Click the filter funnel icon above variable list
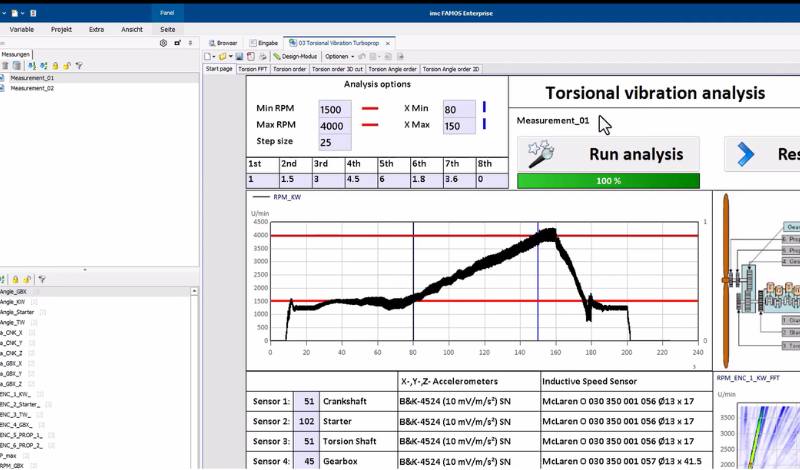This screenshot has height=470, width=800. pyautogui.click(x=42, y=279)
